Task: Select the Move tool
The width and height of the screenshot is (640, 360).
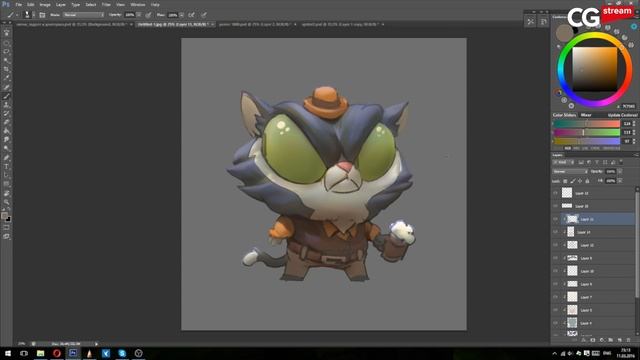Action: pyautogui.click(x=6, y=33)
